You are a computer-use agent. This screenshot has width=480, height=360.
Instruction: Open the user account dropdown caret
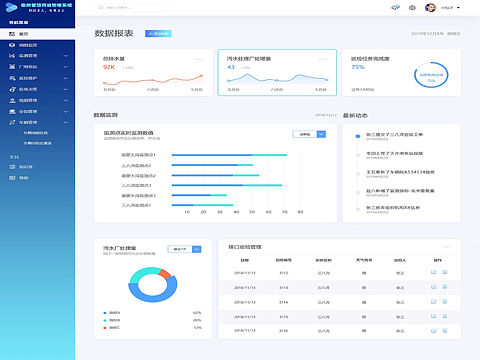click(458, 7)
